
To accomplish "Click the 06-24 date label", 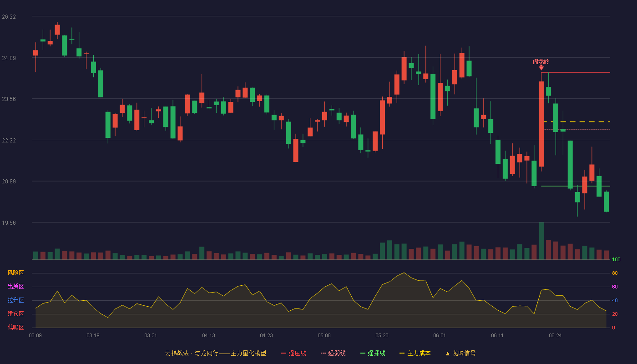I will click(555, 335).
